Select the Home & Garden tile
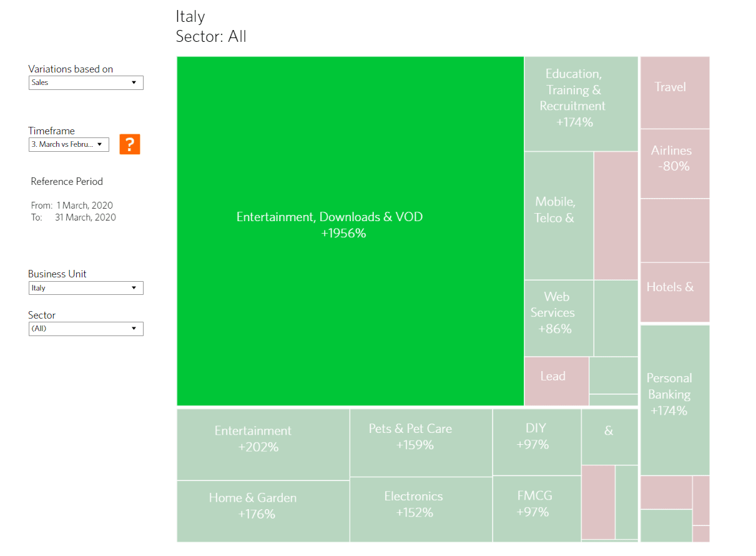This screenshot has height=556, width=756. [x=263, y=511]
